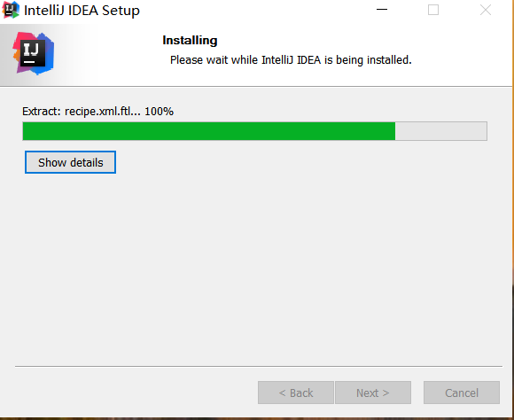
Task: Click the green filled part of the progress bar
Action: 209,131
